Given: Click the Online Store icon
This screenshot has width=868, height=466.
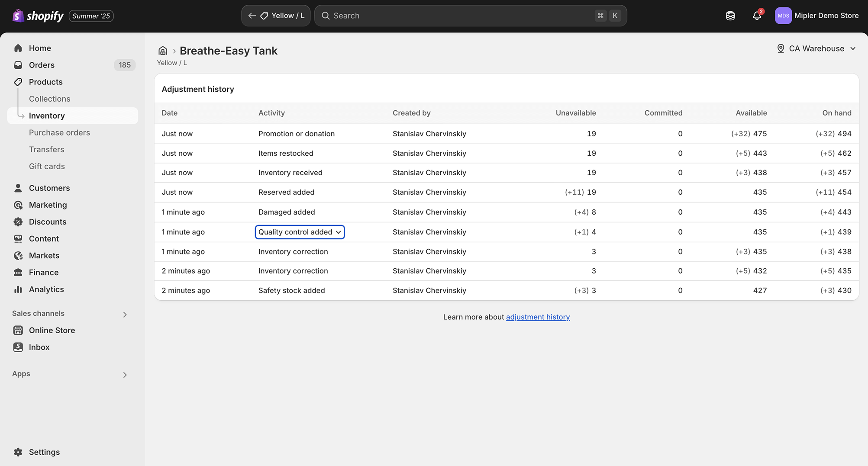Looking at the screenshot, I should [18, 330].
